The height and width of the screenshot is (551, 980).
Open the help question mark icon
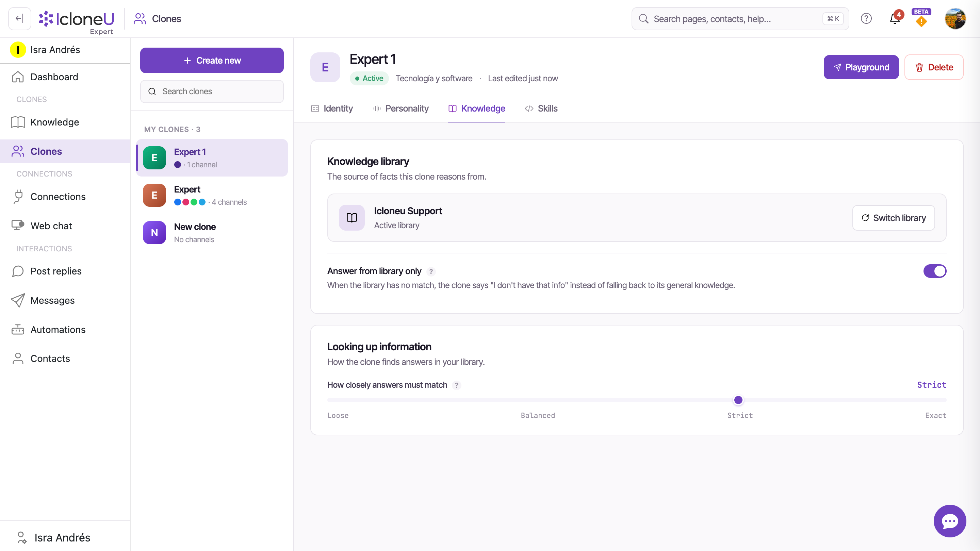866,19
